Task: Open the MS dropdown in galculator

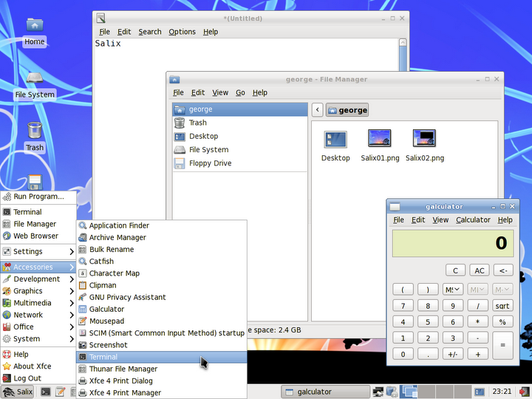Action: point(452,289)
